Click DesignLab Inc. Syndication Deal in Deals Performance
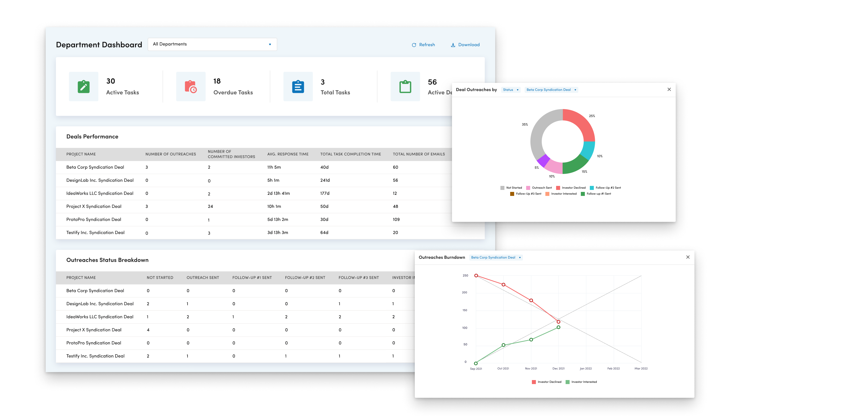 click(x=100, y=180)
